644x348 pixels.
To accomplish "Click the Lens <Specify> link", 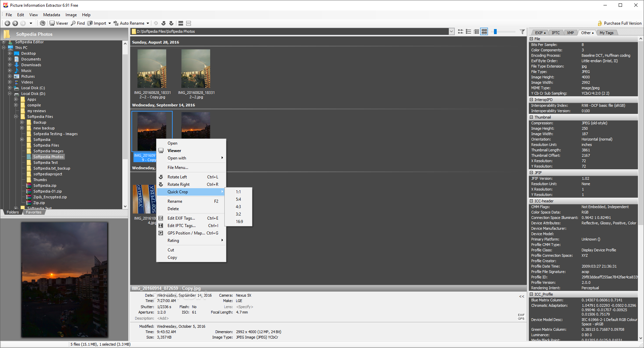I will pos(245,307).
